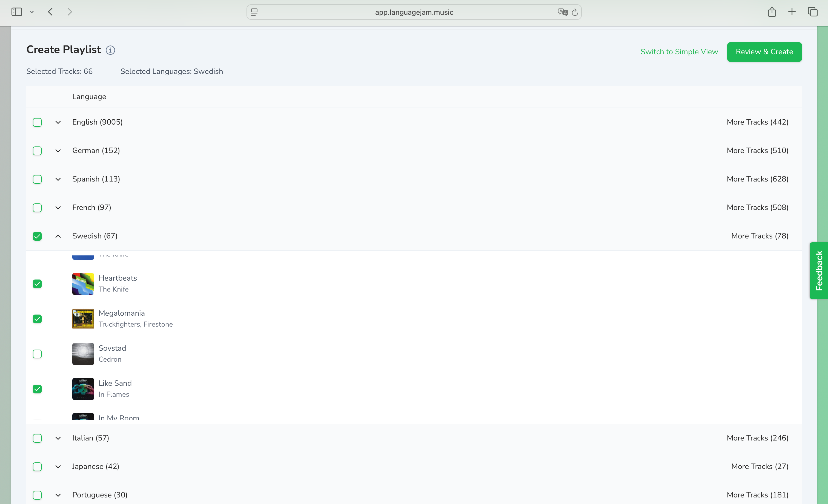Expand the German tracks chevron
Screen dimensions: 828x504
tap(58, 151)
